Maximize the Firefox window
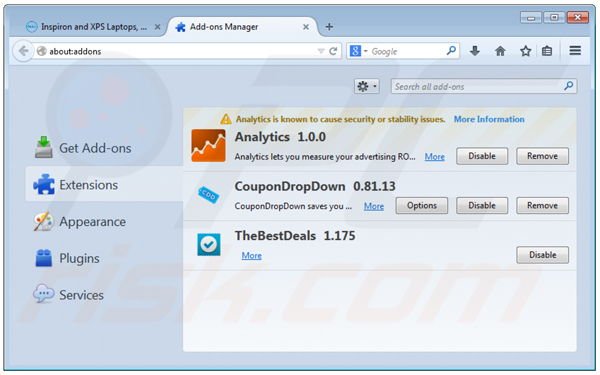600x375 pixels. point(554,18)
